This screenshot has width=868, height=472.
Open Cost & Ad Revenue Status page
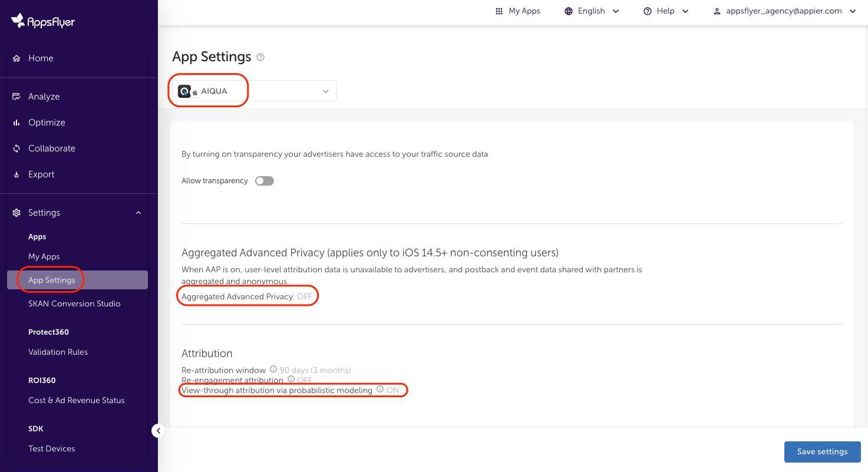point(77,400)
